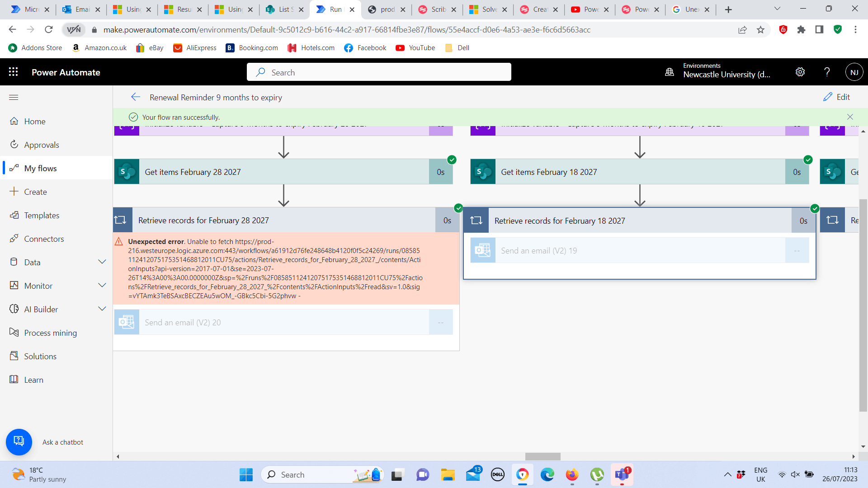868x488 pixels.
Task: Open the help question mark icon
Action: 827,72
